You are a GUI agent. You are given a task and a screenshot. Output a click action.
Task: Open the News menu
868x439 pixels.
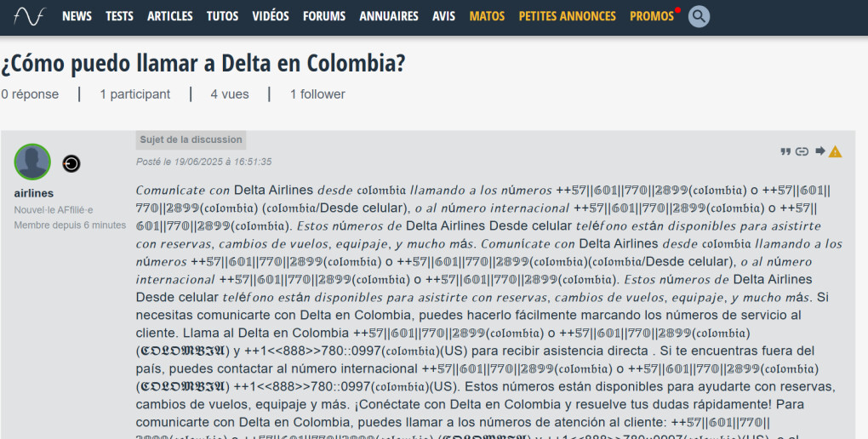(77, 17)
